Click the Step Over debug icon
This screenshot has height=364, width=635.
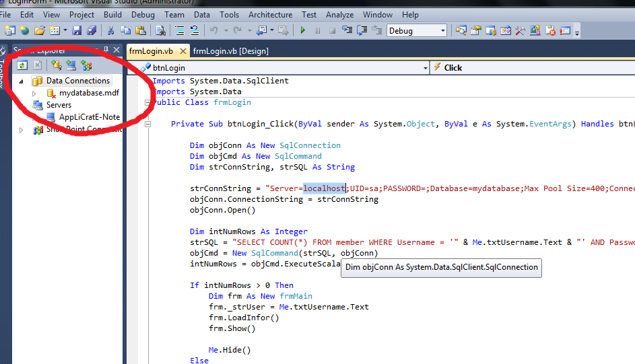point(362,30)
